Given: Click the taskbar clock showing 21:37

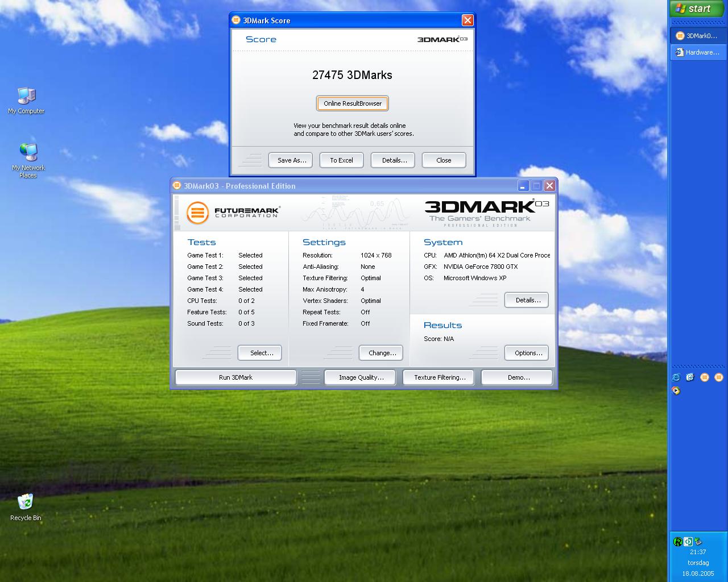Looking at the screenshot, I should (x=698, y=552).
